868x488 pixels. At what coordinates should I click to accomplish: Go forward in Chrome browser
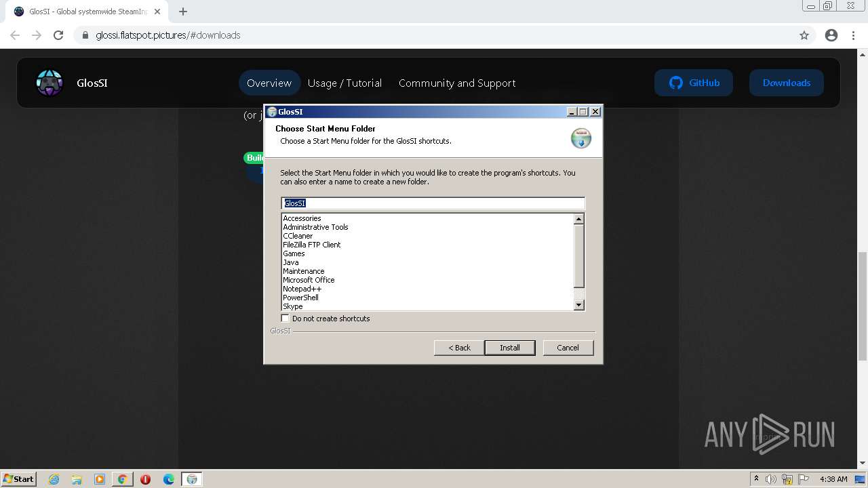(37, 35)
